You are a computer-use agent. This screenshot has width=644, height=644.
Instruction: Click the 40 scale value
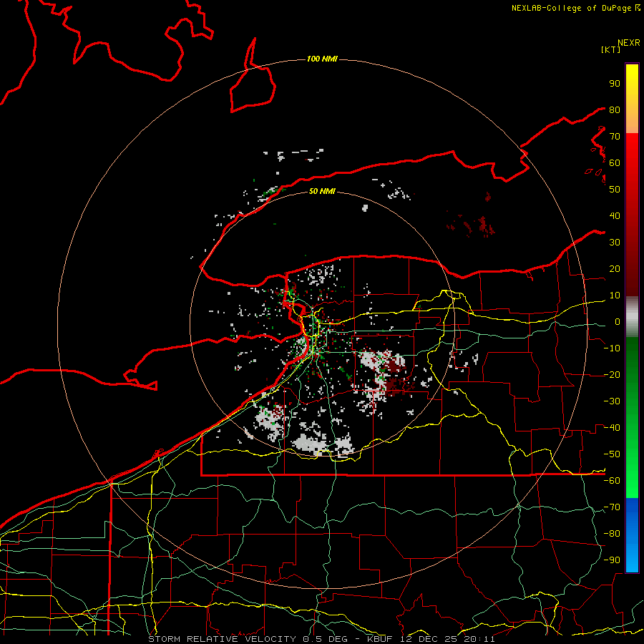pyautogui.click(x=615, y=215)
